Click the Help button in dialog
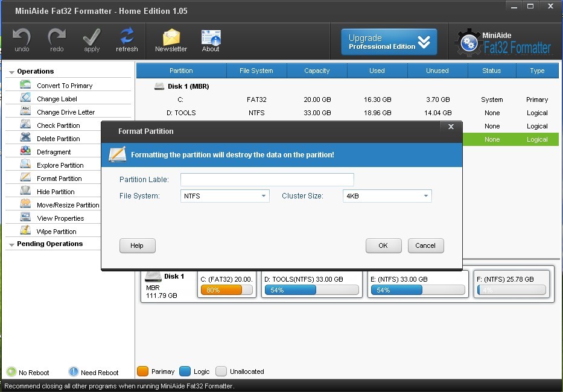The height and width of the screenshot is (392, 563). [138, 245]
